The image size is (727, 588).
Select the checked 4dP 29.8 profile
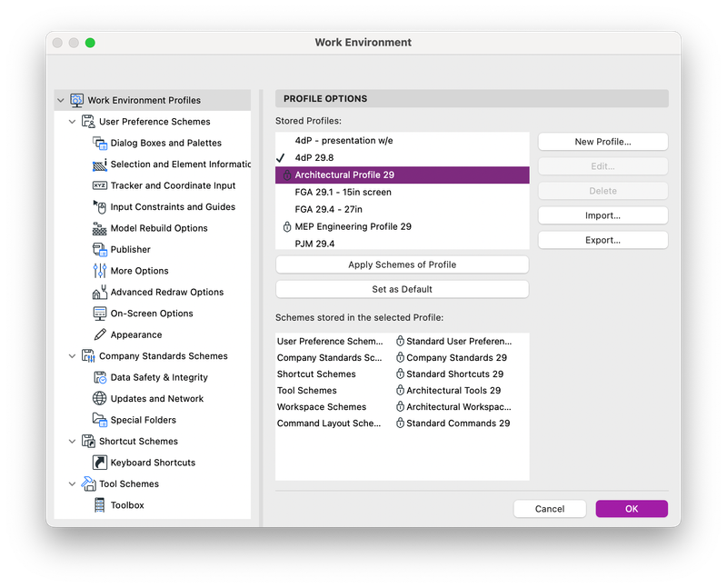402,157
